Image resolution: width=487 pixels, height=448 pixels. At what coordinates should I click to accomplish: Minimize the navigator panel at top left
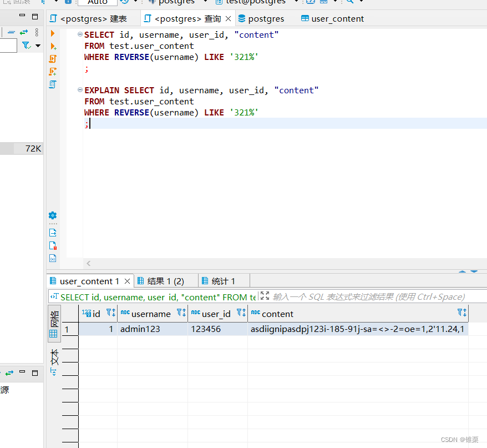coord(22,15)
